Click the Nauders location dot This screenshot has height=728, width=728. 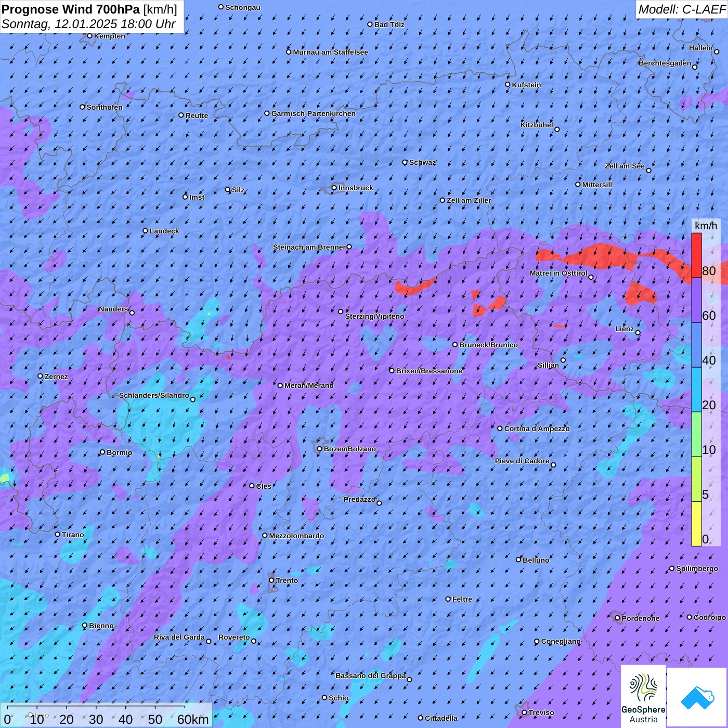click(132, 313)
